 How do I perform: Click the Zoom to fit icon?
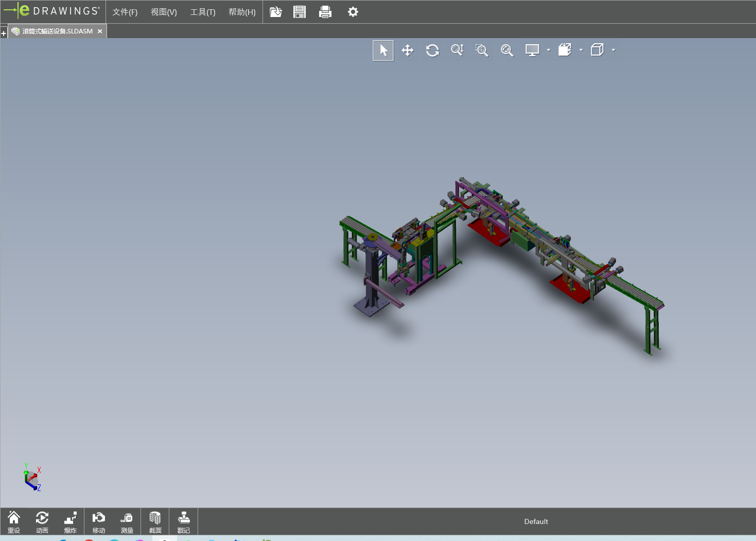507,50
